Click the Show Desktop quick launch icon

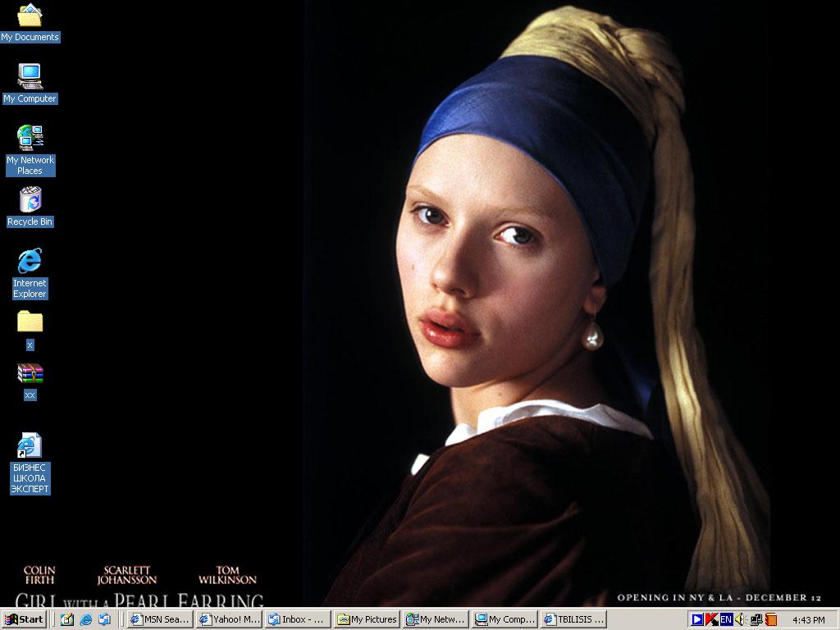[x=67, y=619]
